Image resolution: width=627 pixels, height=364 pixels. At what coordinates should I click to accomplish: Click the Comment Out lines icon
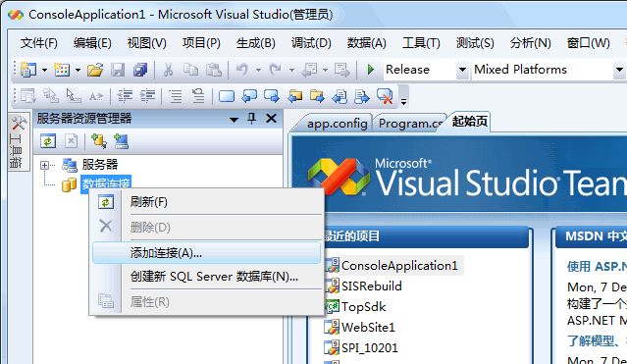click(x=176, y=96)
